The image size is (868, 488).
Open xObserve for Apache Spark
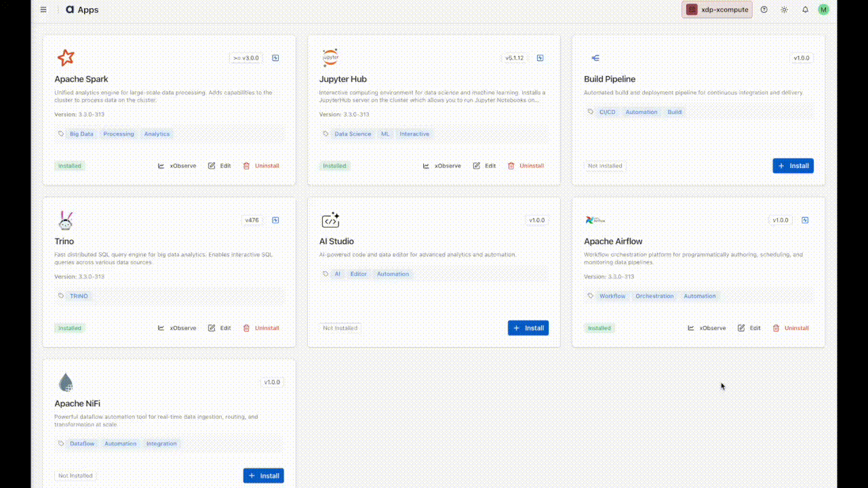pyautogui.click(x=177, y=166)
